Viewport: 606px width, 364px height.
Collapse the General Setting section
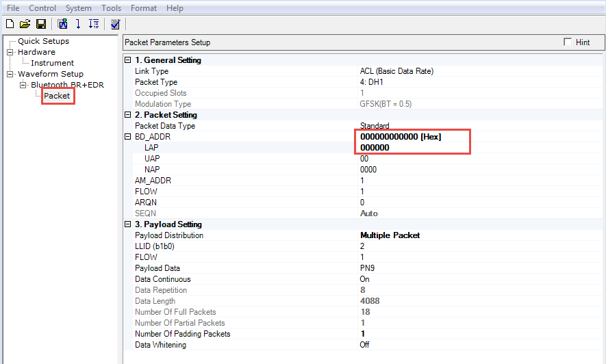tap(128, 60)
